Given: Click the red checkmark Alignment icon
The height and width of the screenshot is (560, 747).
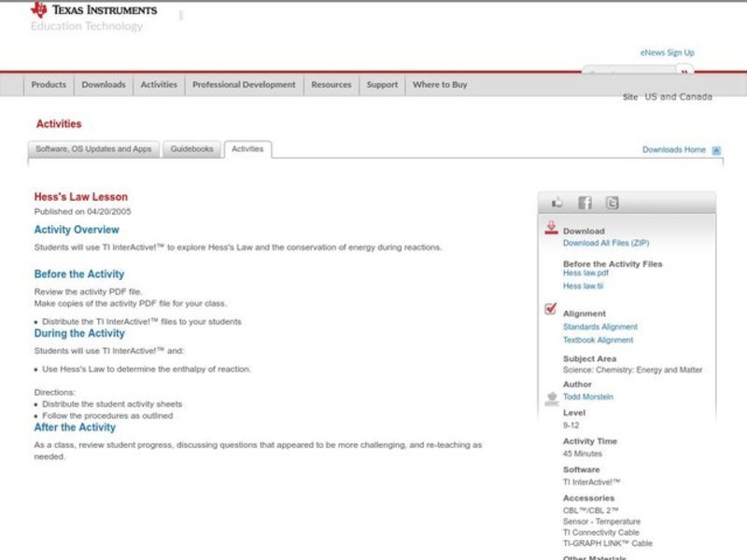Looking at the screenshot, I should pyautogui.click(x=551, y=310).
